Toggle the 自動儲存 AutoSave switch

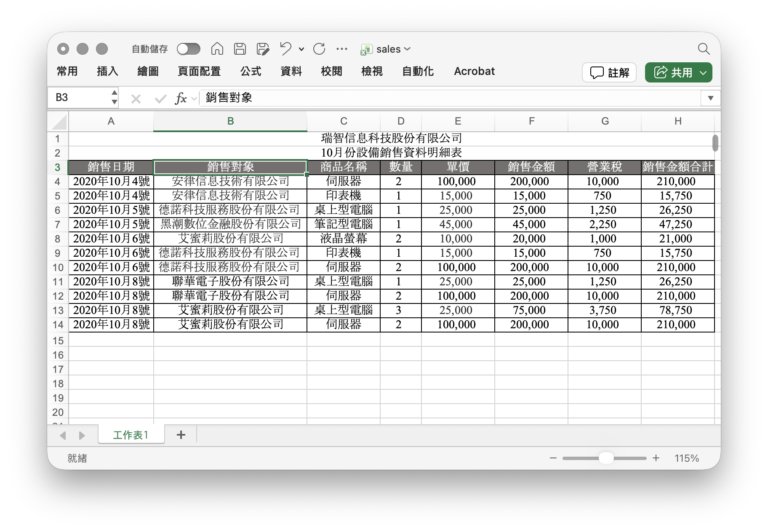(x=188, y=49)
